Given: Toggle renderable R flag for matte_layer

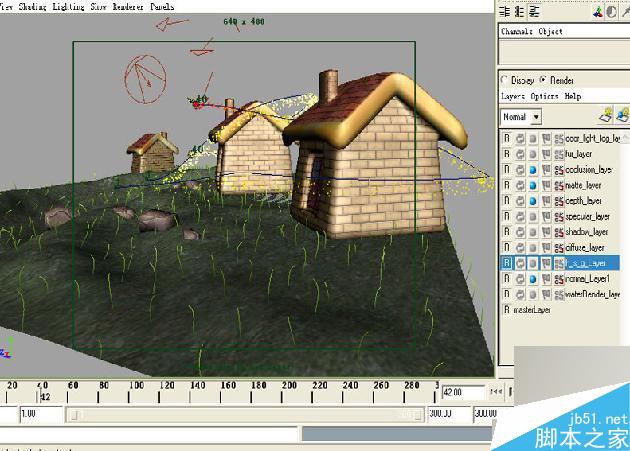Looking at the screenshot, I should click(507, 185).
